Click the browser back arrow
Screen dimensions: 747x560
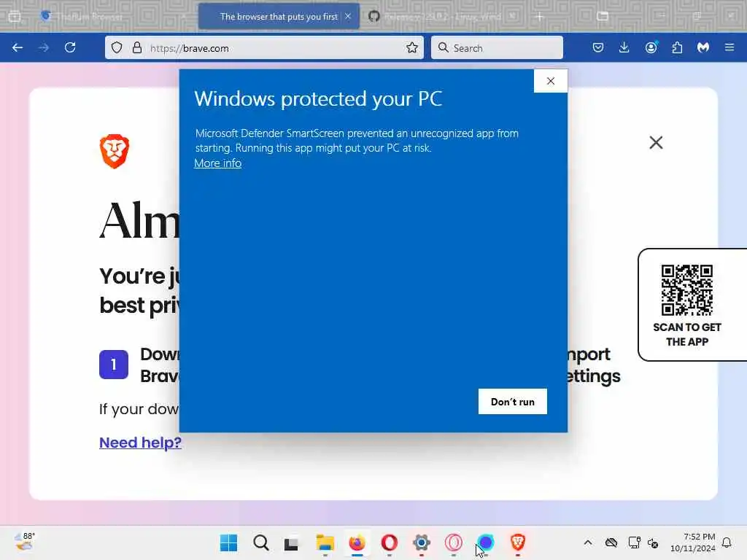pyautogui.click(x=18, y=47)
